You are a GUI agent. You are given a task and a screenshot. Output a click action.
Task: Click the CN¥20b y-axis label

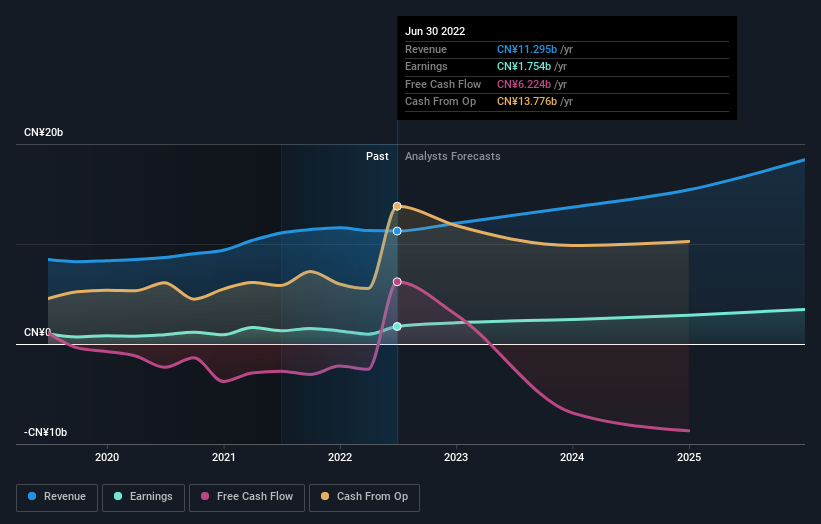(43, 132)
